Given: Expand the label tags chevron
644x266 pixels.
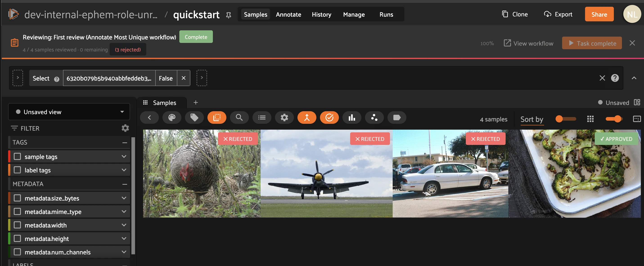Looking at the screenshot, I should click(124, 170).
